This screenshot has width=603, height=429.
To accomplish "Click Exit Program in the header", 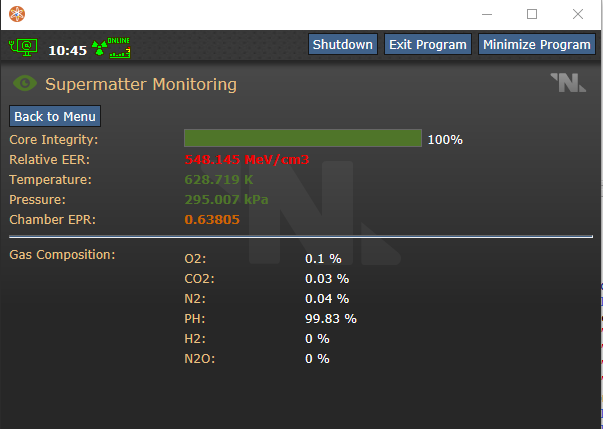I will [428, 44].
